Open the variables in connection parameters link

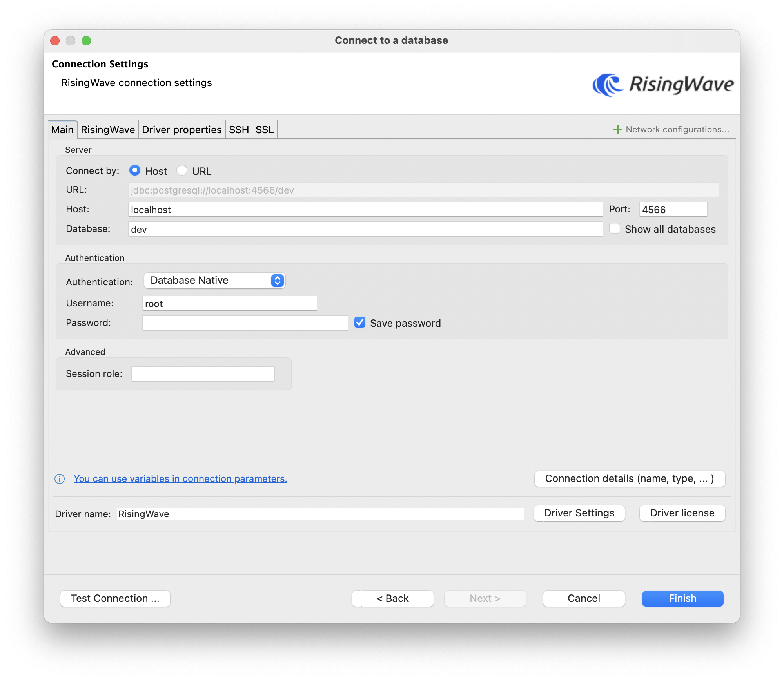(180, 478)
